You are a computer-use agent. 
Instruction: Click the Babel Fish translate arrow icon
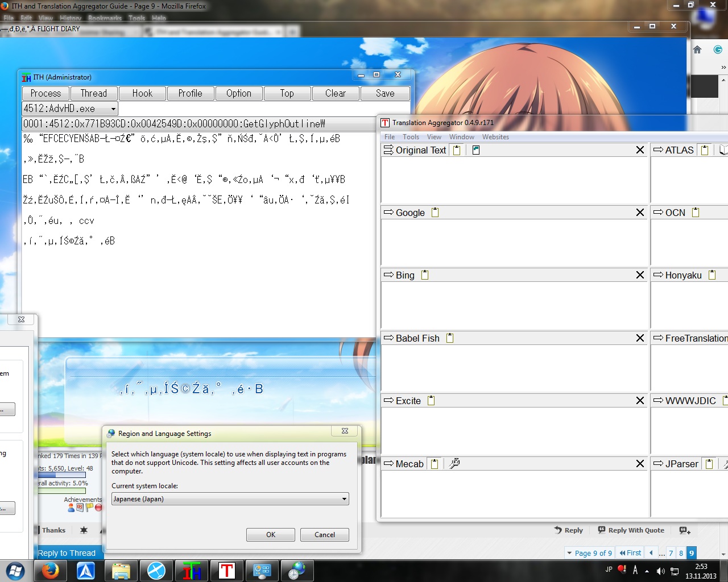pos(388,338)
